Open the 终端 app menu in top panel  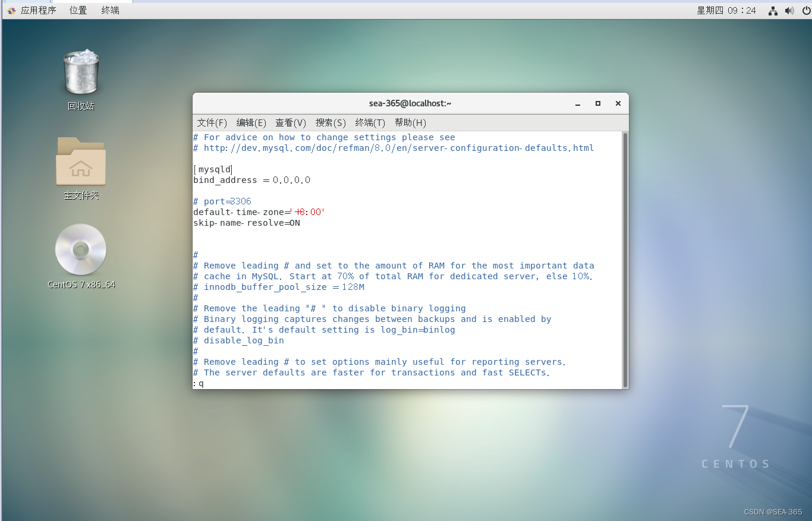coord(110,10)
